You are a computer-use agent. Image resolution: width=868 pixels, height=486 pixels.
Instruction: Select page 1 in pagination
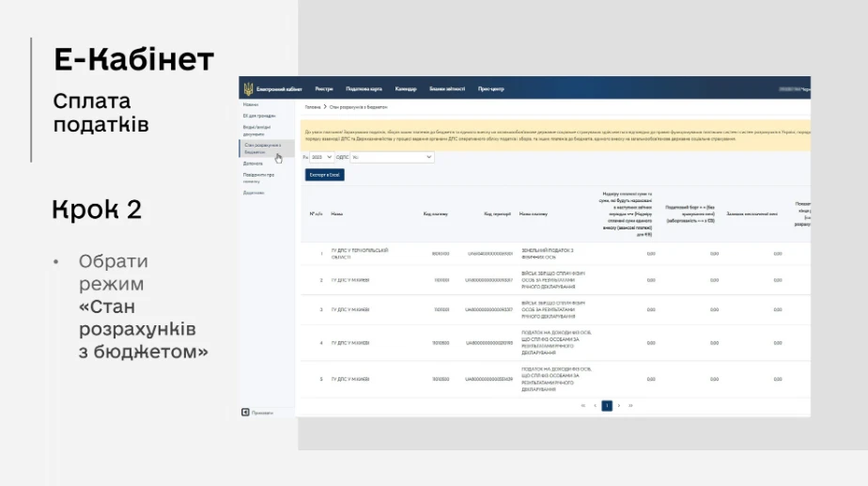coord(607,406)
